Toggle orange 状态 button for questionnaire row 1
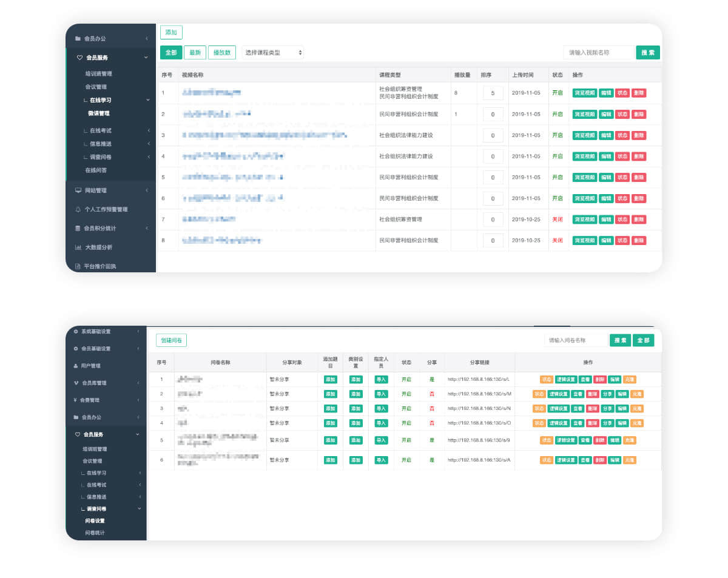728x578 pixels. point(547,380)
